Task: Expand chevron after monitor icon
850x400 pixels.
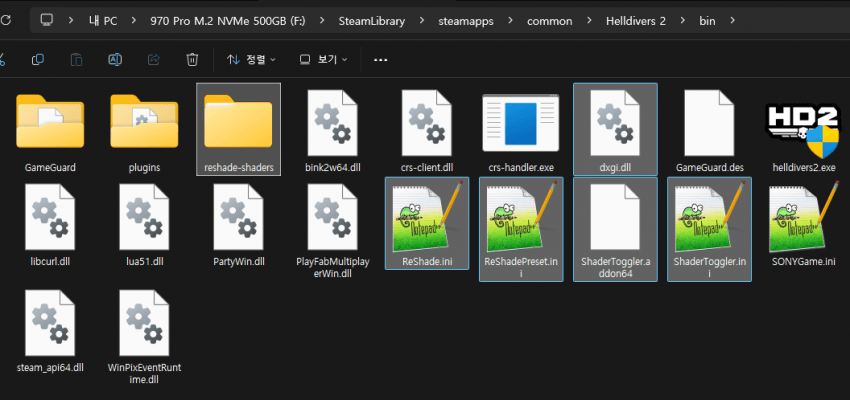Action: click(71, 21)
